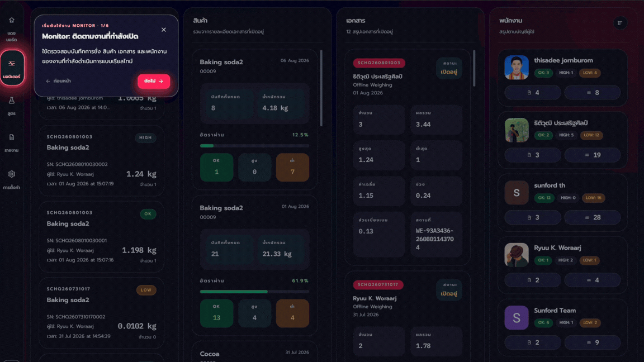Open the HIGH weighing record 1.24 kg

pos(101,160)
